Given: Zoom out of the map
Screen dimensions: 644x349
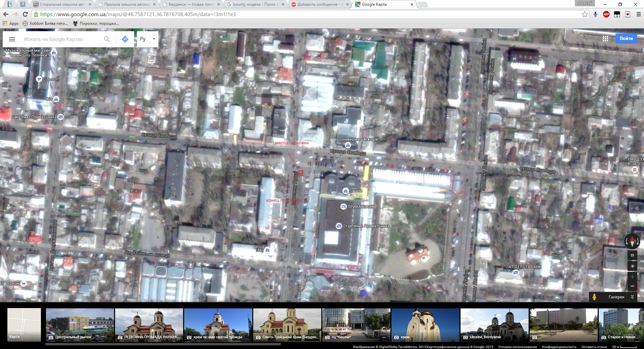Looking at the screenshot, I should click(632, 286).
